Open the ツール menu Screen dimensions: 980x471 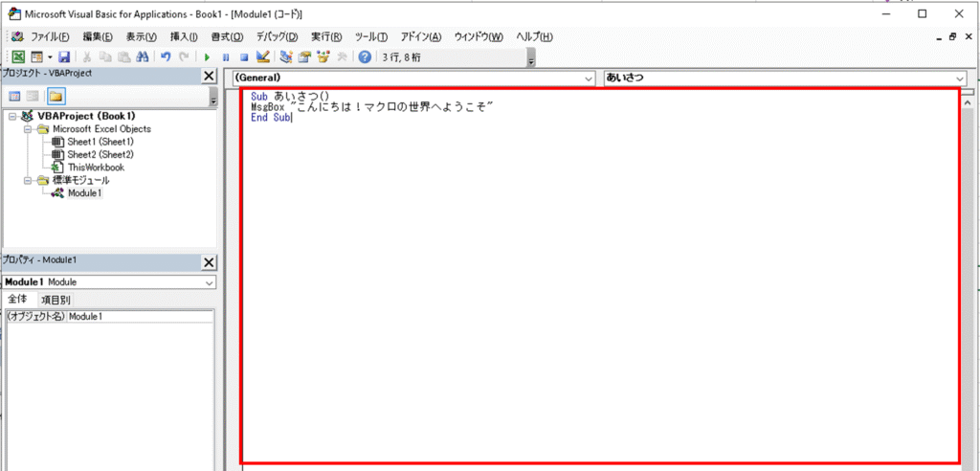pos(371,37)
